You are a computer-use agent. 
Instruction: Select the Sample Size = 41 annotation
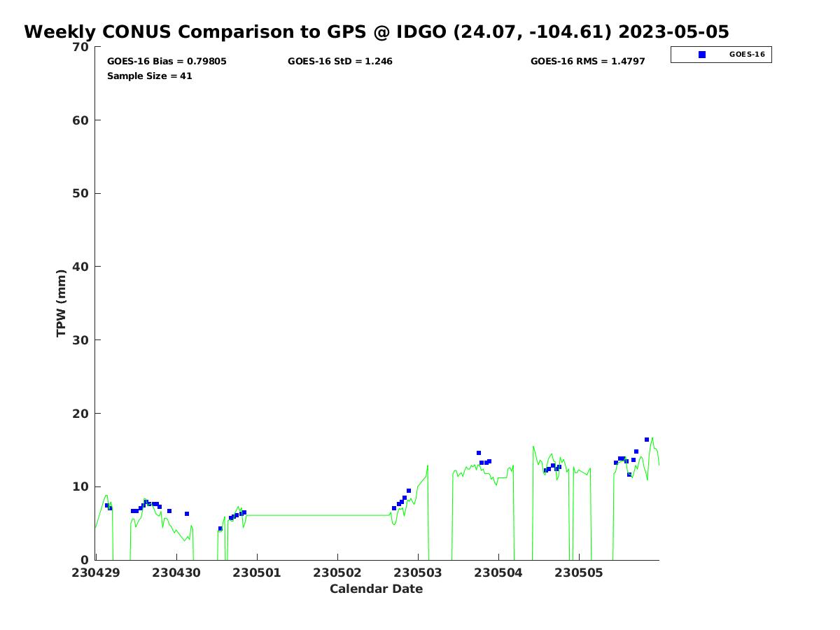coord(149,76)
